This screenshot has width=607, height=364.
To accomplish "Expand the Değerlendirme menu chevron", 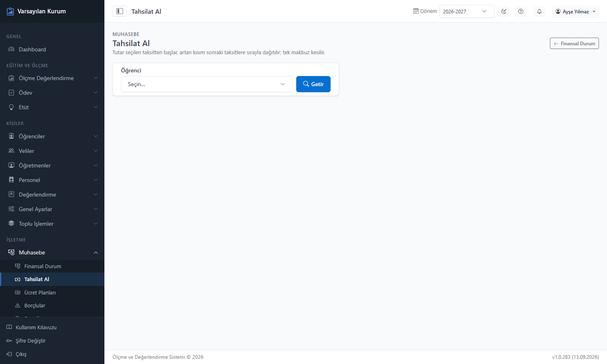I will click(96, 195).
